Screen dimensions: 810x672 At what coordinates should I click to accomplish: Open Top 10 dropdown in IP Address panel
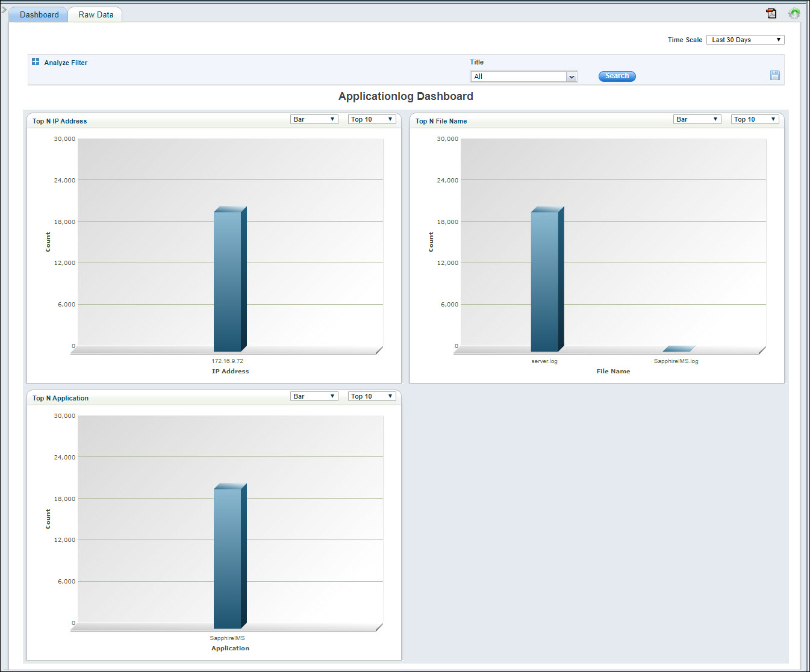(x=372, y=119)
